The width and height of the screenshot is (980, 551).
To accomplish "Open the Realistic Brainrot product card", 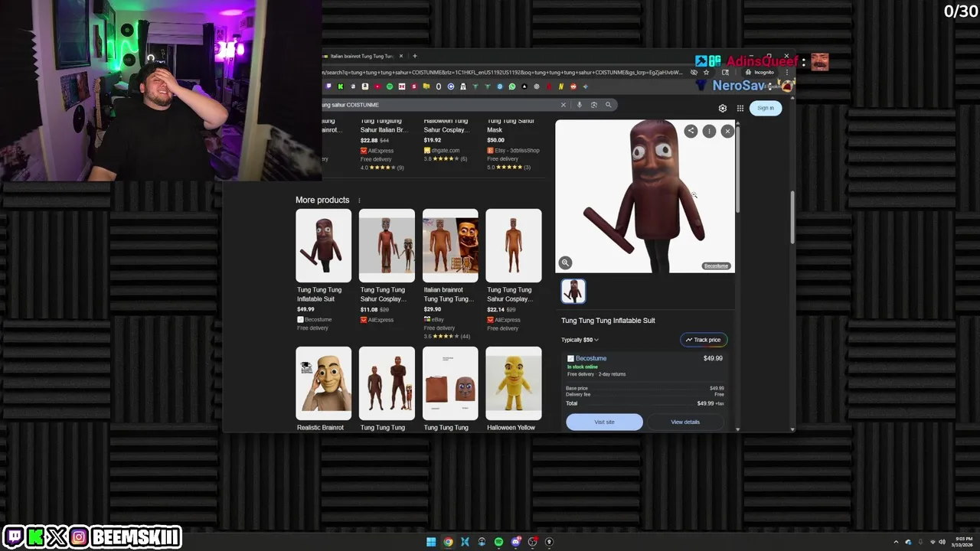I will tap(324, 389).
